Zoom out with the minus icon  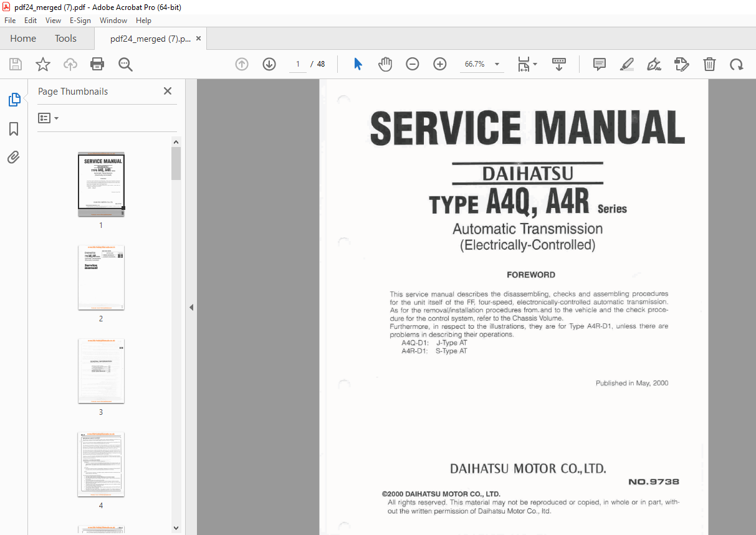(413, 64)
